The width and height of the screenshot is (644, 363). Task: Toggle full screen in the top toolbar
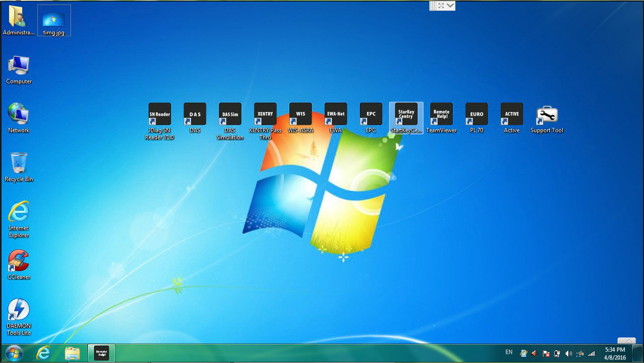pos(441,6)
